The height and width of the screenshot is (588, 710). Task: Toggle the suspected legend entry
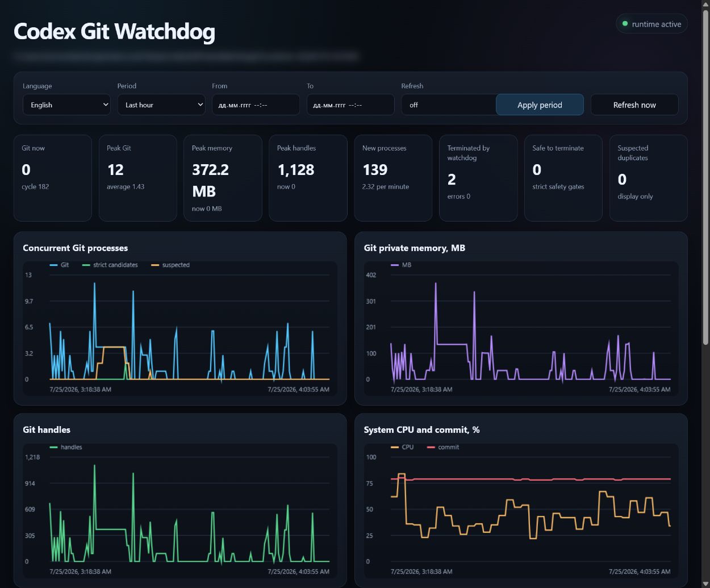(x=170, y=265)
